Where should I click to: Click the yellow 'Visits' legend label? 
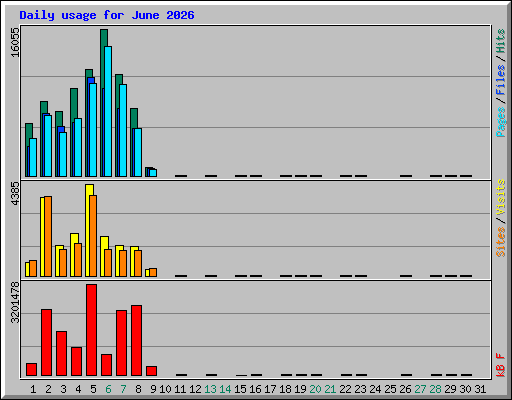click(500, 197)
